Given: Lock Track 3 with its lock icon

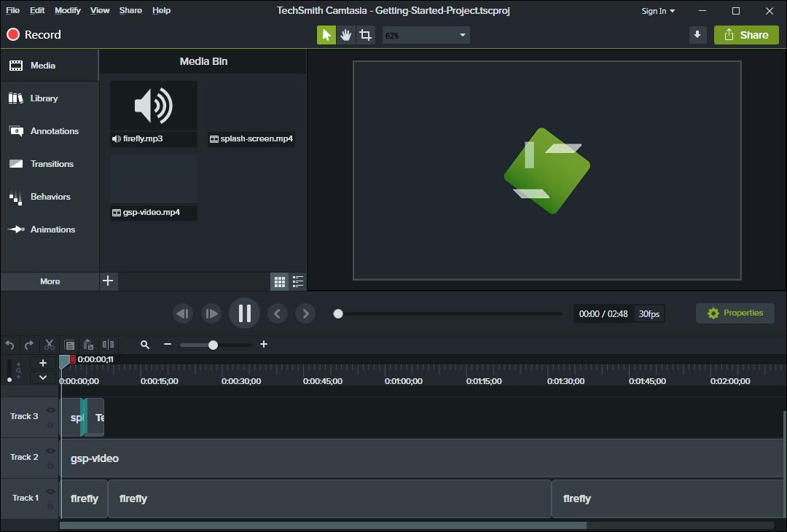Looking at the screenshot, I should coord(50,425).
